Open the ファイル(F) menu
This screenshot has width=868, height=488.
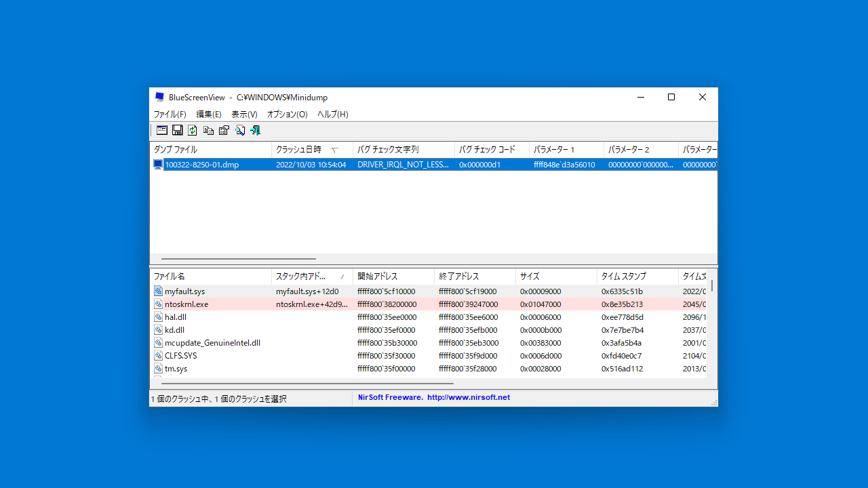(170, 115)
